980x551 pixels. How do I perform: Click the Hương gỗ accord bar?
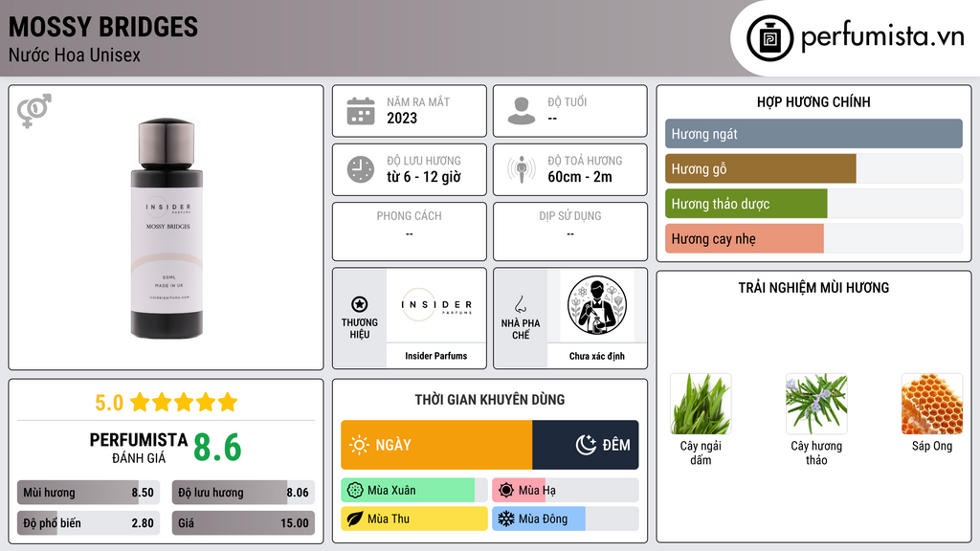click(x=813, y=168)
